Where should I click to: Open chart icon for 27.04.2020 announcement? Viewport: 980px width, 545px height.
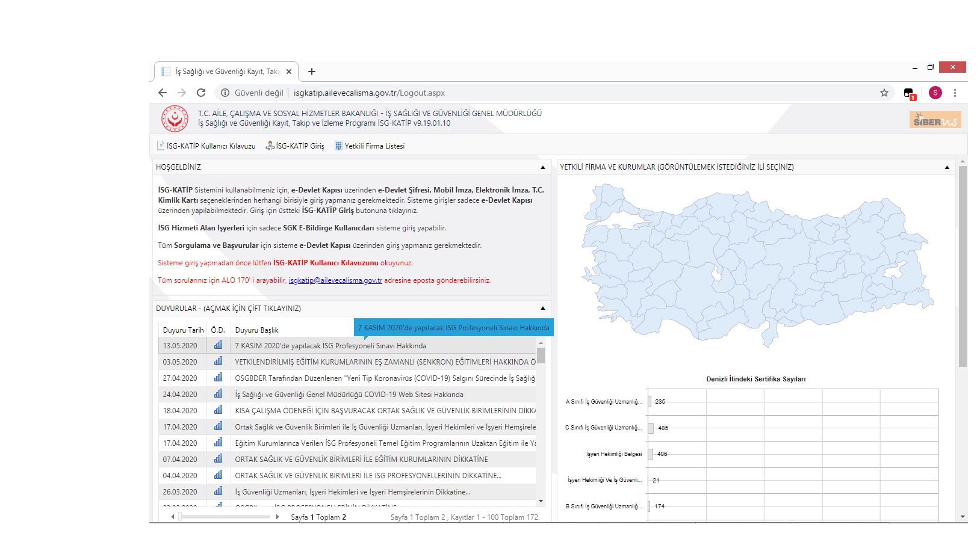[x=218, y=378]
